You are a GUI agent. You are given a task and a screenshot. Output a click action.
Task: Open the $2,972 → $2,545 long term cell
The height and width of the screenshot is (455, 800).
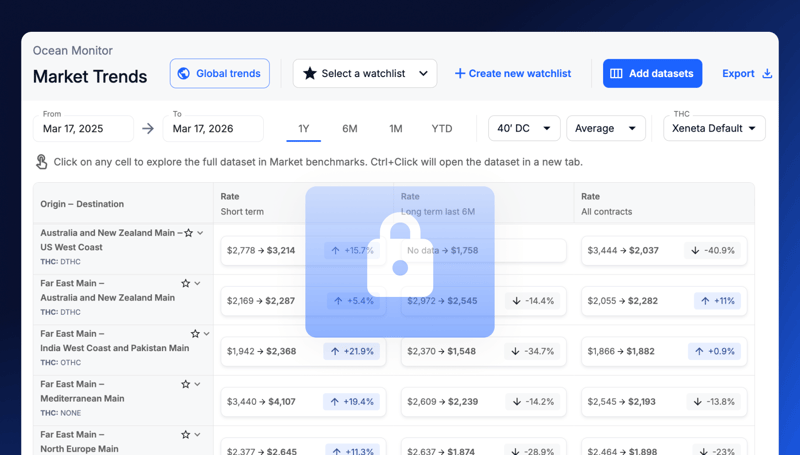(x=484, y=301)
